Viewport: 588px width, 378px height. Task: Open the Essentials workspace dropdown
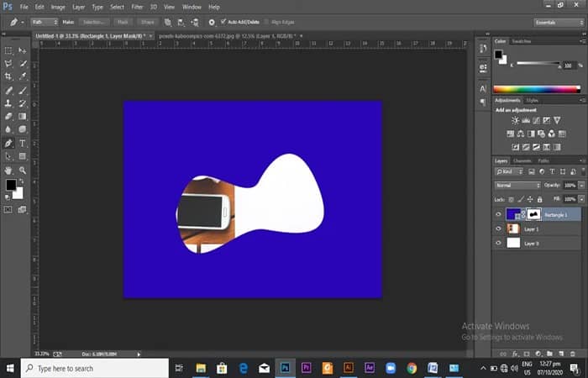559,23
